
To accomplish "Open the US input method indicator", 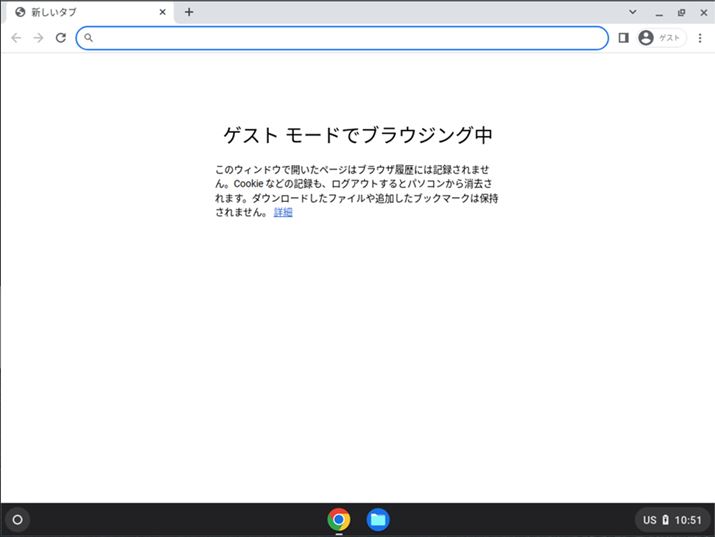I will pyautogui.click(x=649, y=520).
